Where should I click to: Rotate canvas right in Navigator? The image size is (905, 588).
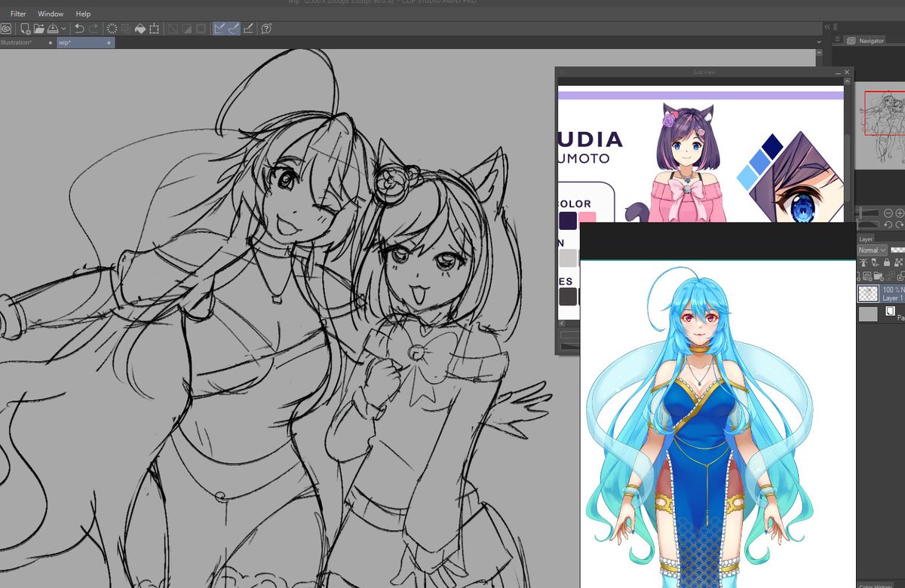[x=900, y=225]
